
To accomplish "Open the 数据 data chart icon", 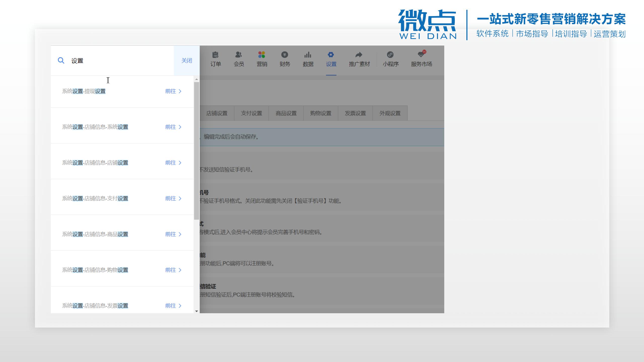I will (308, 55).
